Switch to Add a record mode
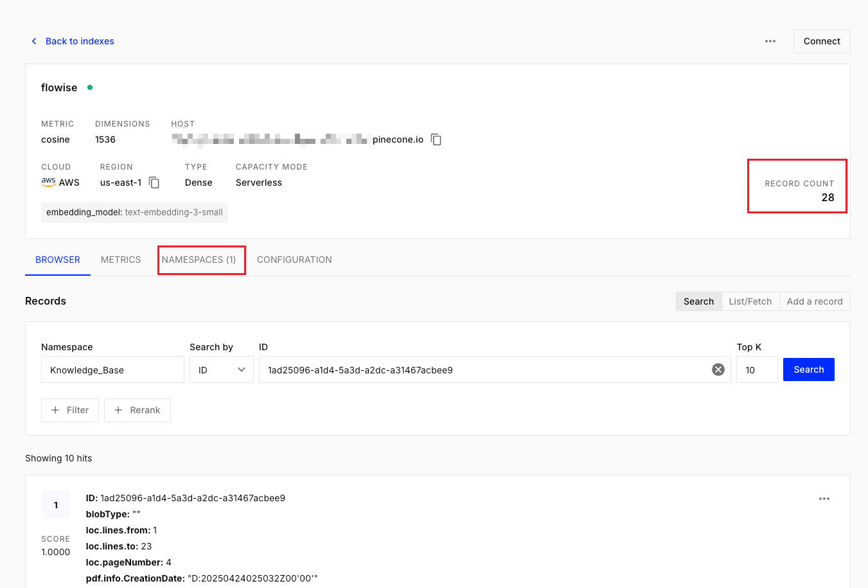Image resolution: width=868 pixels, height=588 pixels. click(x=814, y=301)
